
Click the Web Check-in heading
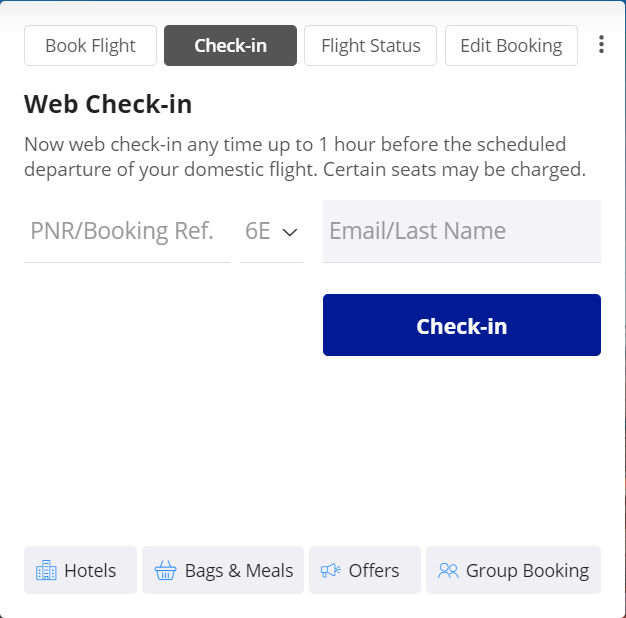[x=108, y=104]
